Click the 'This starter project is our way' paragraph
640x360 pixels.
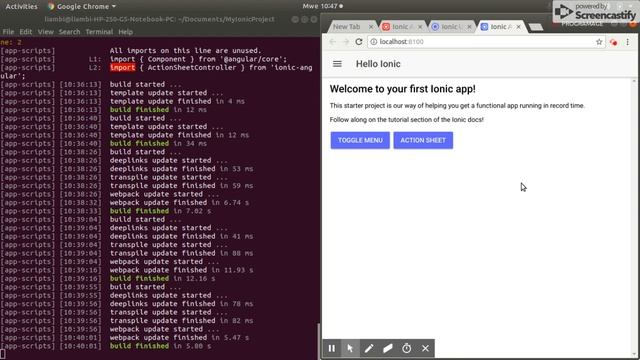coord(457,106)
